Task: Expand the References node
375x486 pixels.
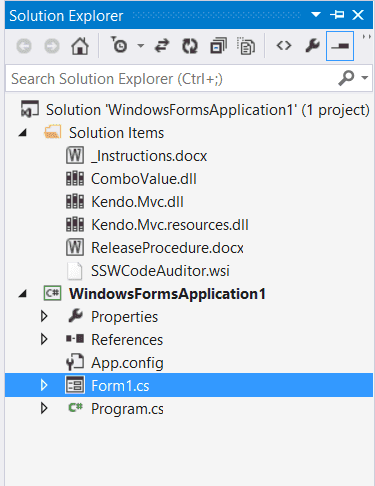Action: (44, 339)
